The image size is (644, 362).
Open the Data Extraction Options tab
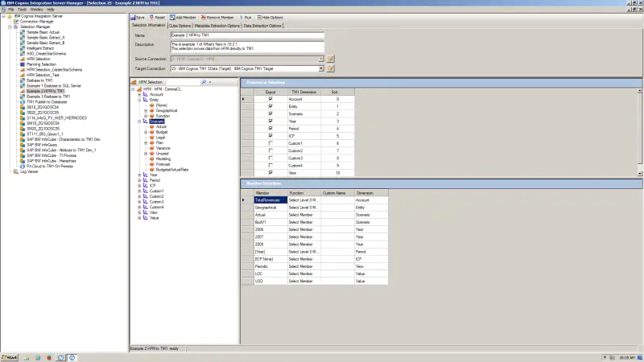click(x=262, y=26)
